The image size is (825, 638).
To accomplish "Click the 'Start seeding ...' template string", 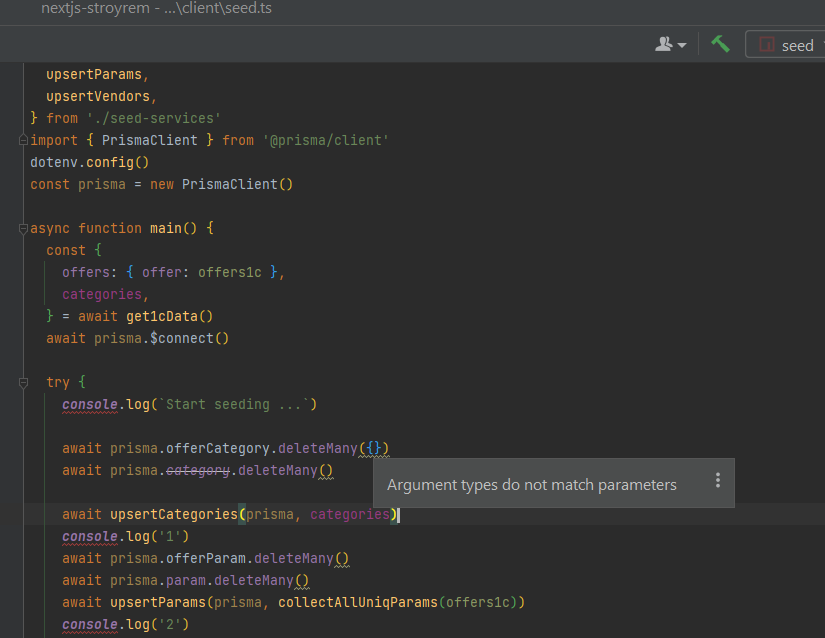I will tap(234, 404).
